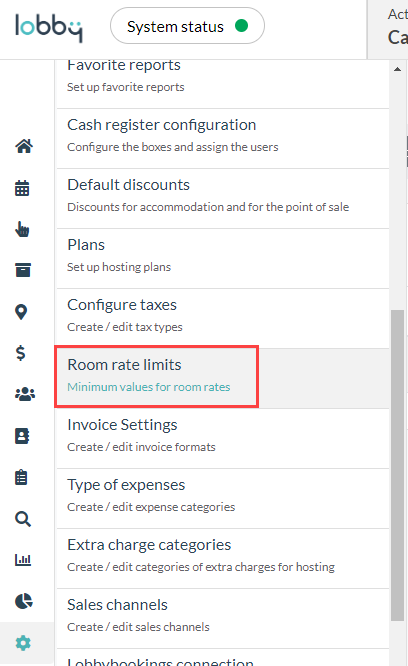408x666 pixels.
Task: Open the archive box sidebar icon
Action: click(23, 270)
